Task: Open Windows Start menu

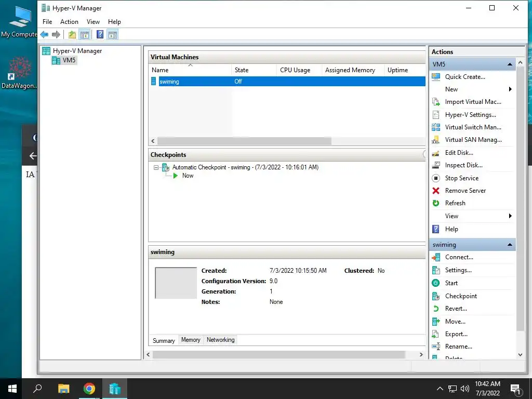Action: tap(12, 389)
